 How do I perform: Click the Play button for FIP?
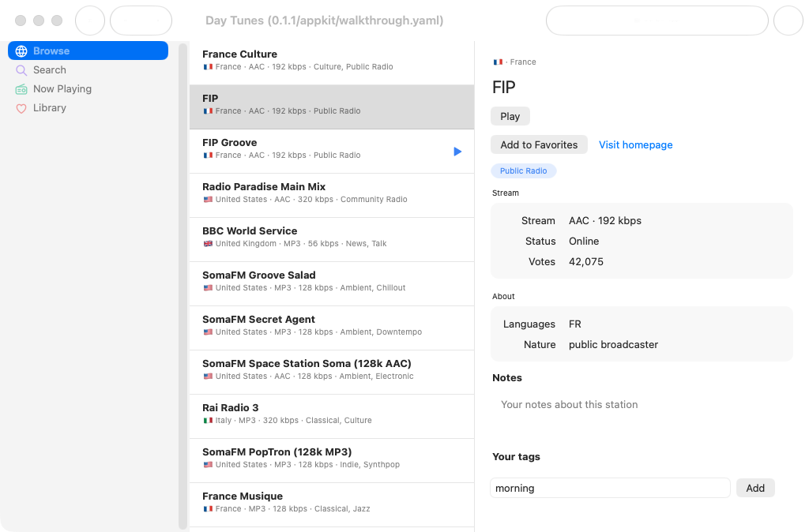(510, 117)
